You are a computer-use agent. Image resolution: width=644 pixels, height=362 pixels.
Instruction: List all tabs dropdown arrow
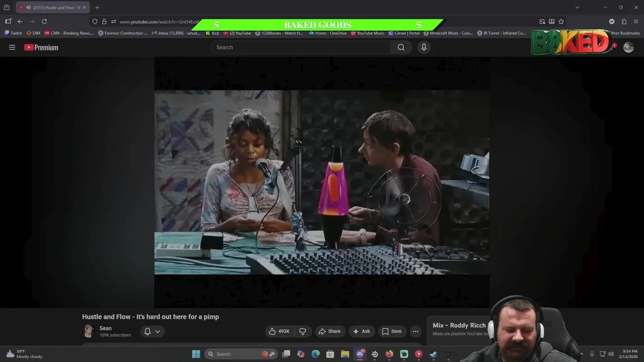pyautogui.click(x=578, y=8)
